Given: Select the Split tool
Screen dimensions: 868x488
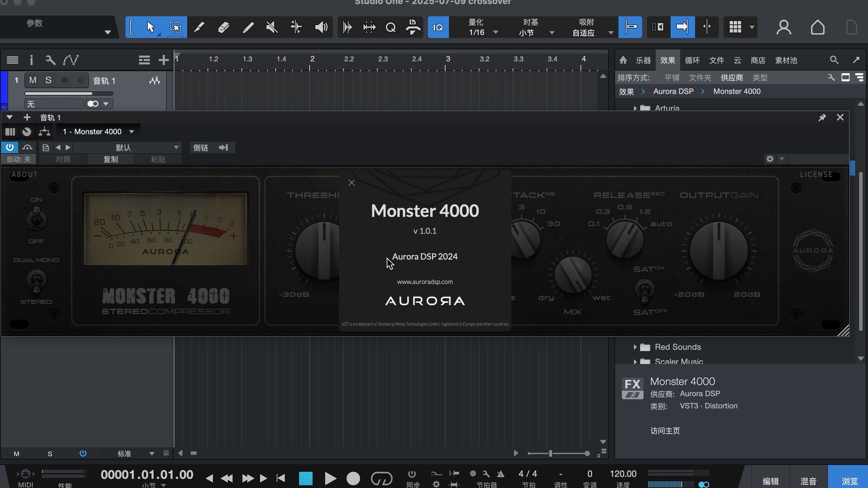Looking at the screenshot, I should (199, 28).
